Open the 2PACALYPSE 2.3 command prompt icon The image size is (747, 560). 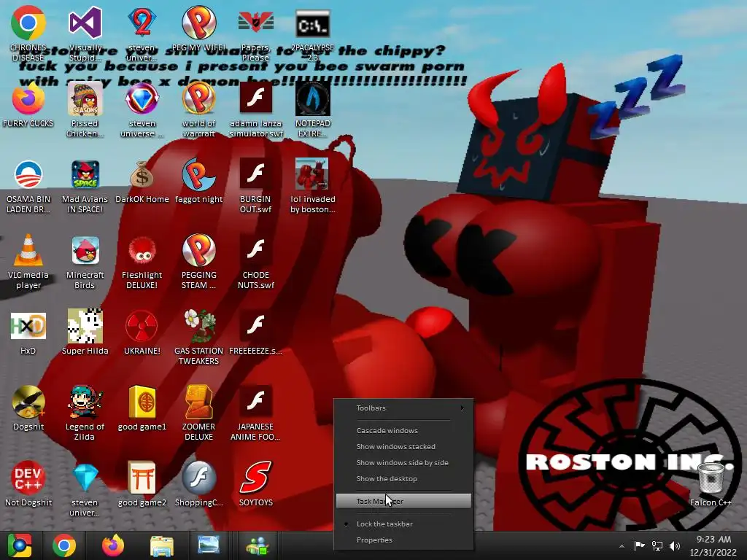(312, 34)
